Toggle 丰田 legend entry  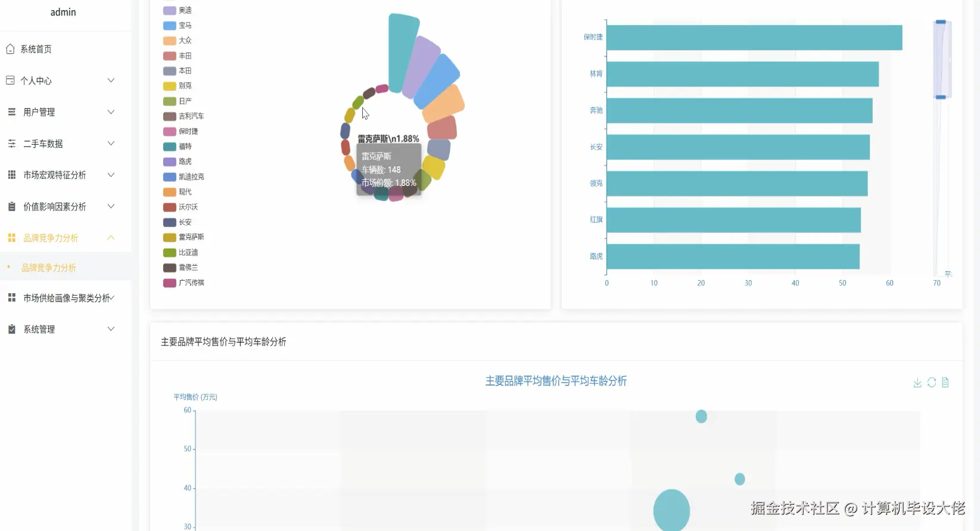pyautogui.click(x=178, y=56)
